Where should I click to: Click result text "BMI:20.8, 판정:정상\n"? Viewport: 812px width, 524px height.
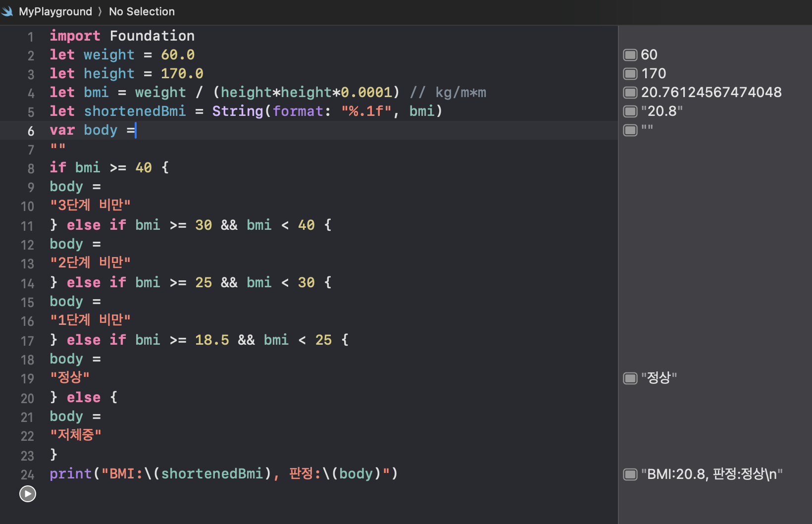point(711,474)
